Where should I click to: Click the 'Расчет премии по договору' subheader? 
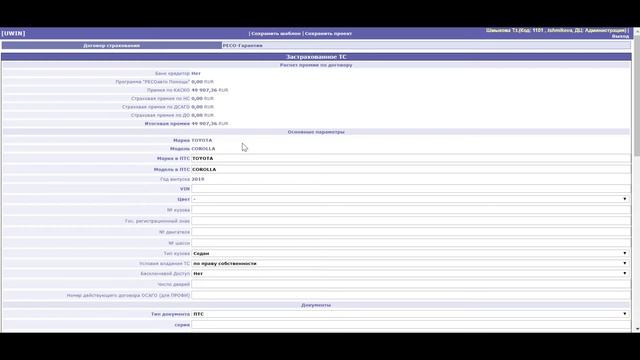(316, 65)
